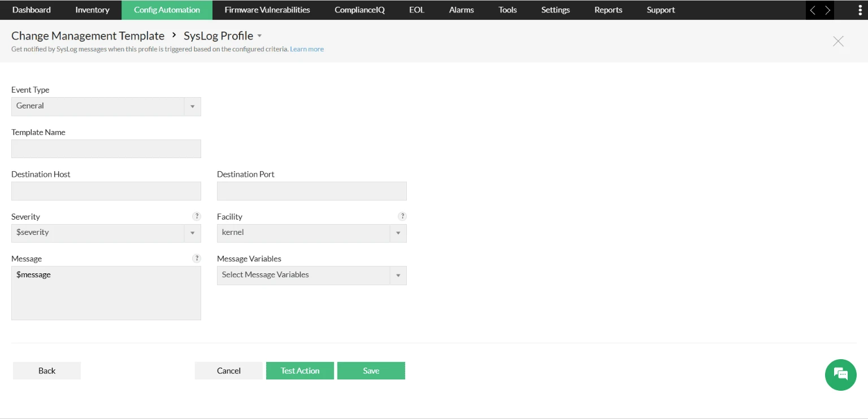This screenshot has height=419, width=868.
Task: Open the EOL tab
Action: pos(416,10)
